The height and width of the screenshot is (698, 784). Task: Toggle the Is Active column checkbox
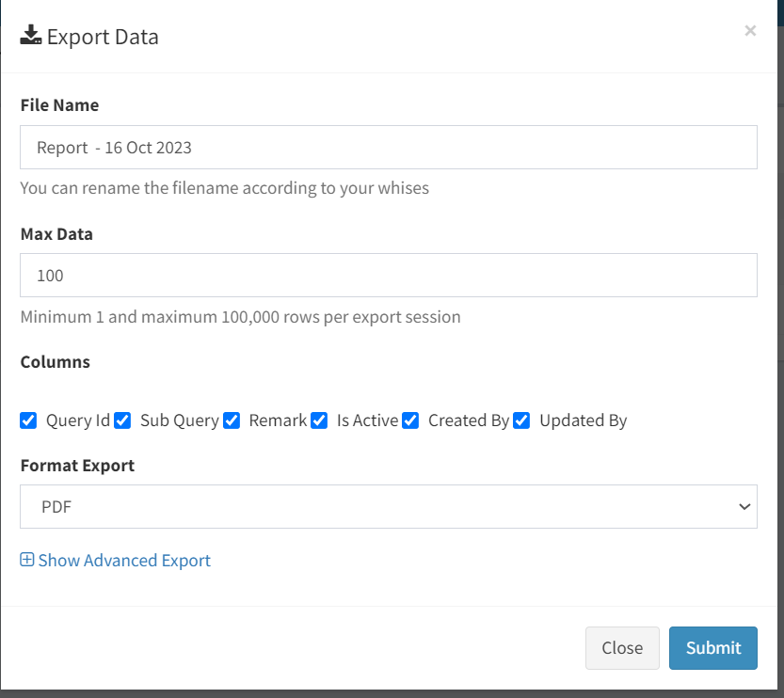[319, 420]
